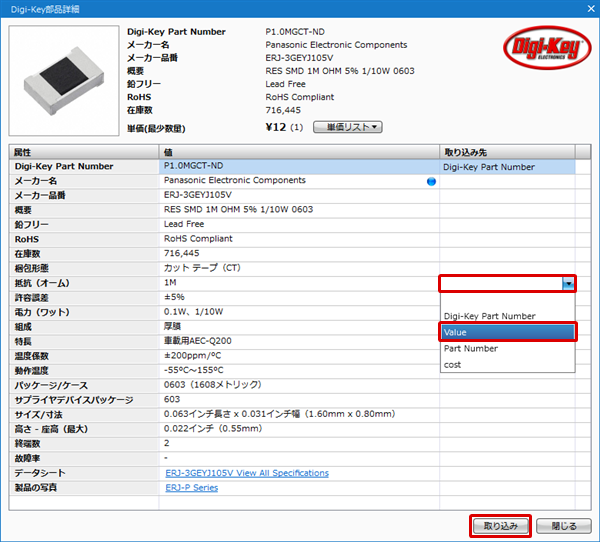Click the 属性 column header
Image resolution: width=600 pixels, height=542 pixels.
(x=84, y=152)
